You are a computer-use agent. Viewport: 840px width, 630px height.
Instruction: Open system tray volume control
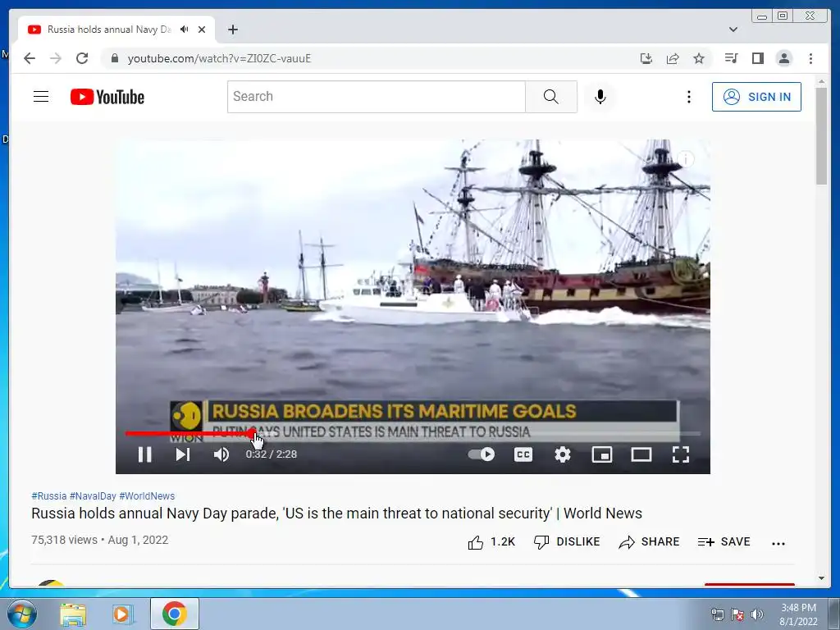click(757, 614)
